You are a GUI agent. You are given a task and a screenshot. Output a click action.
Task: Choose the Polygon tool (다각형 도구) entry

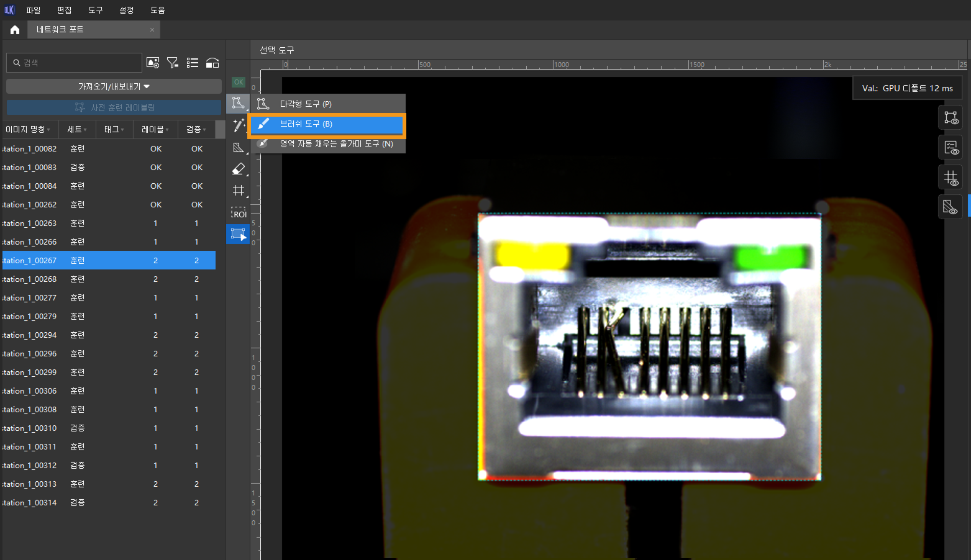pyautogui.click(x=326, y=104)
